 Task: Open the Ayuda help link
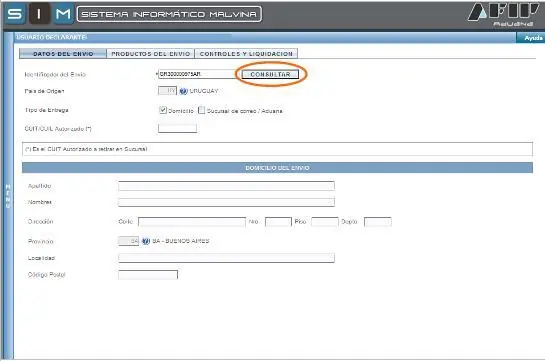(532, 38)
